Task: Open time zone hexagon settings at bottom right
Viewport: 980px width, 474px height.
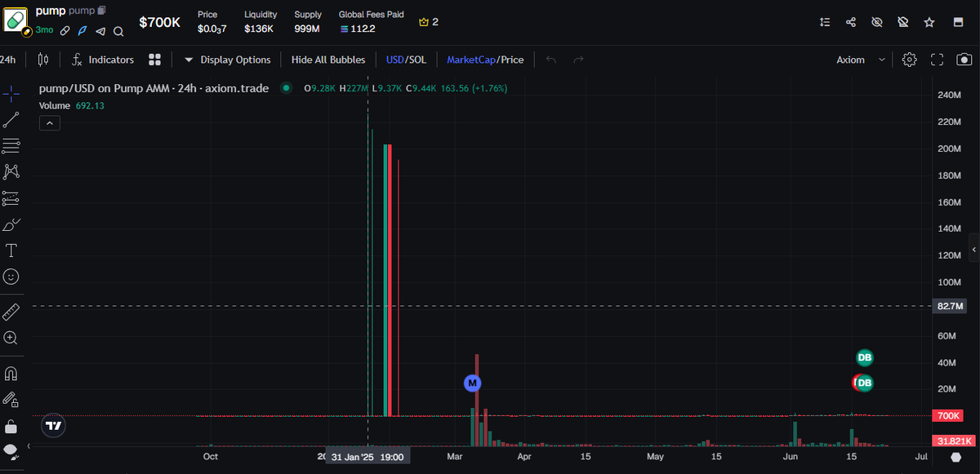Action: pos(956,458)
